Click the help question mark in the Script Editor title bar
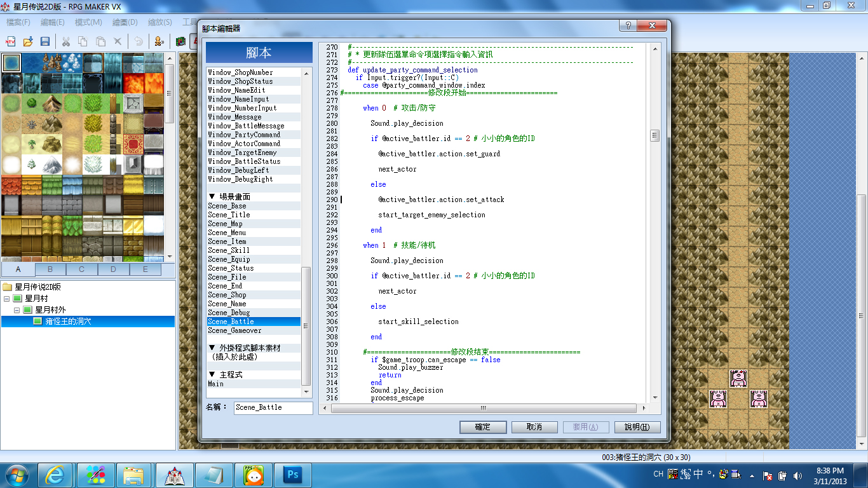This screenshot has height=488, width=868. (x=628, y=25)
